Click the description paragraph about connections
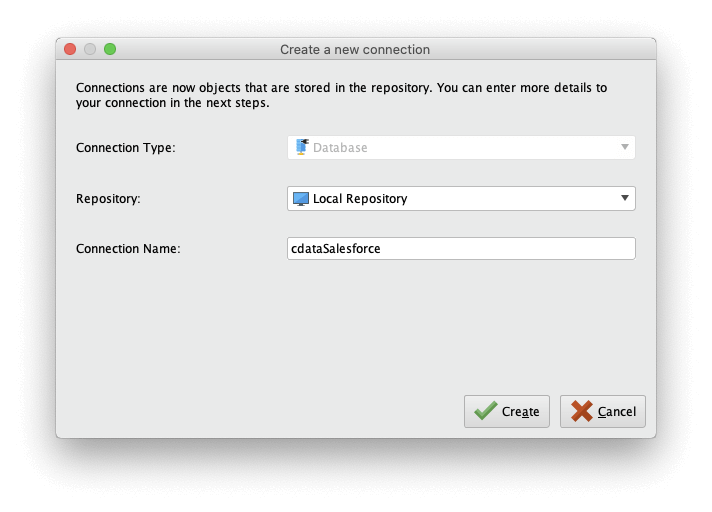 click(340, 95)
